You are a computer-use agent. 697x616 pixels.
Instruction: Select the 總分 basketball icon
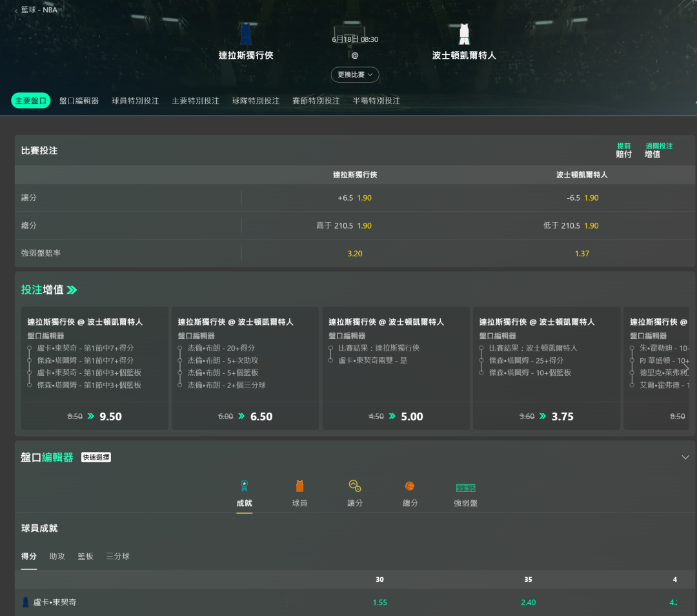click(410, 486)
